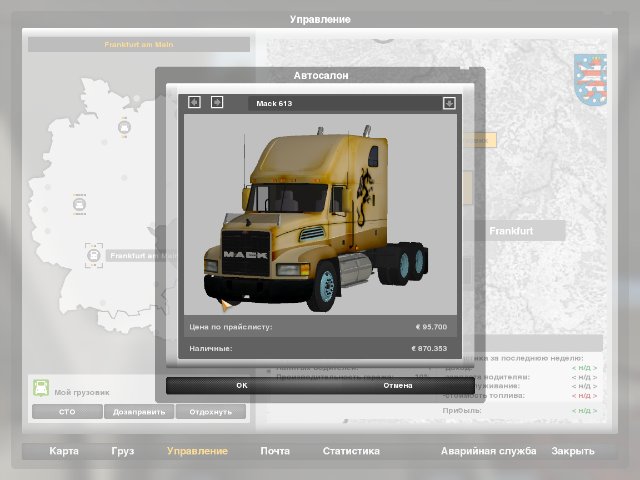Click the price value € 95.700
This screenshot has height=480, width=640.
431,327
